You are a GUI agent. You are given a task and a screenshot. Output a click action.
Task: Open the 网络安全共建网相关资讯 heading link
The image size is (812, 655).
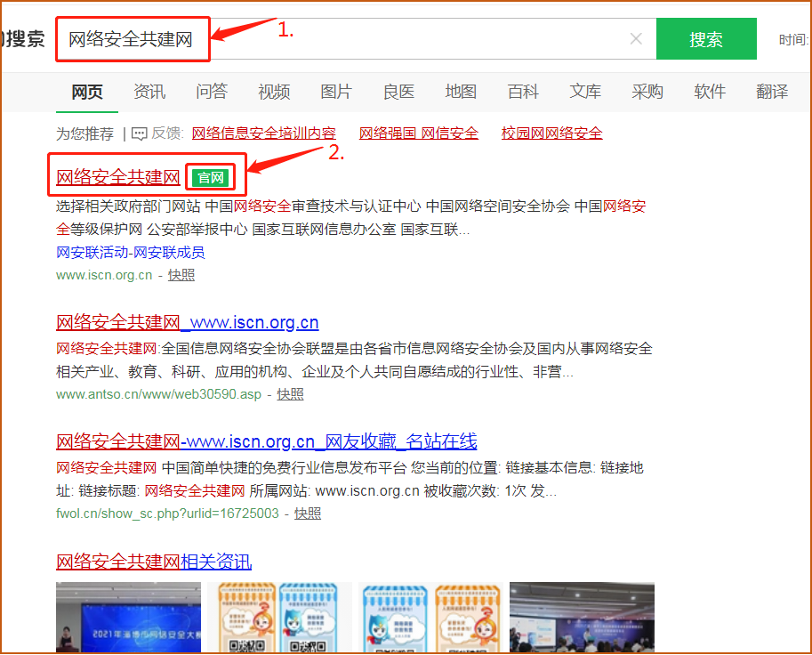154,562
